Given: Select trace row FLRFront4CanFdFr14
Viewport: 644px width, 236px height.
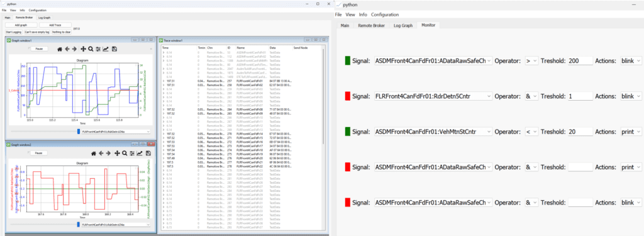Looking at the screenshot, I should 241,133.
